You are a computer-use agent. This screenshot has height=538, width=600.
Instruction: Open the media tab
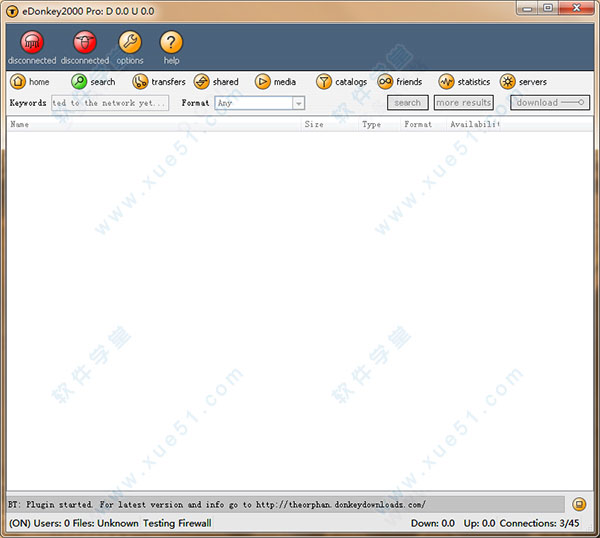click(275, 82)
